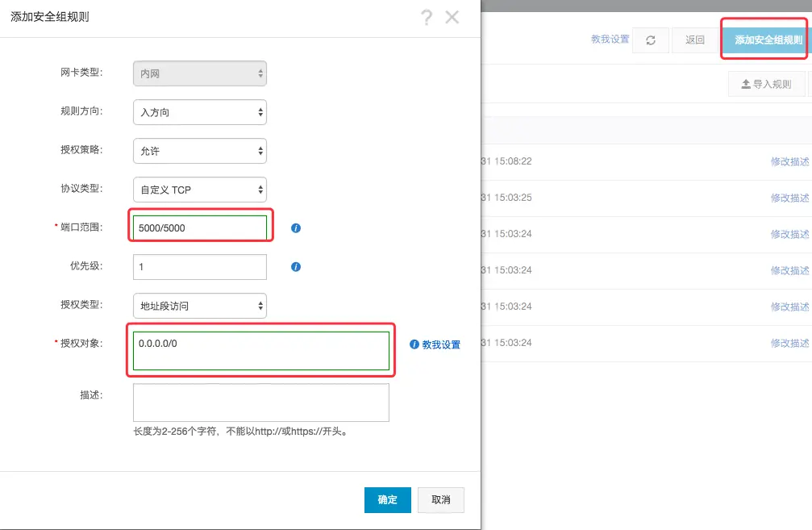
Task: Click the 15:03:25 timestamp
Action: tap(506, 198)
